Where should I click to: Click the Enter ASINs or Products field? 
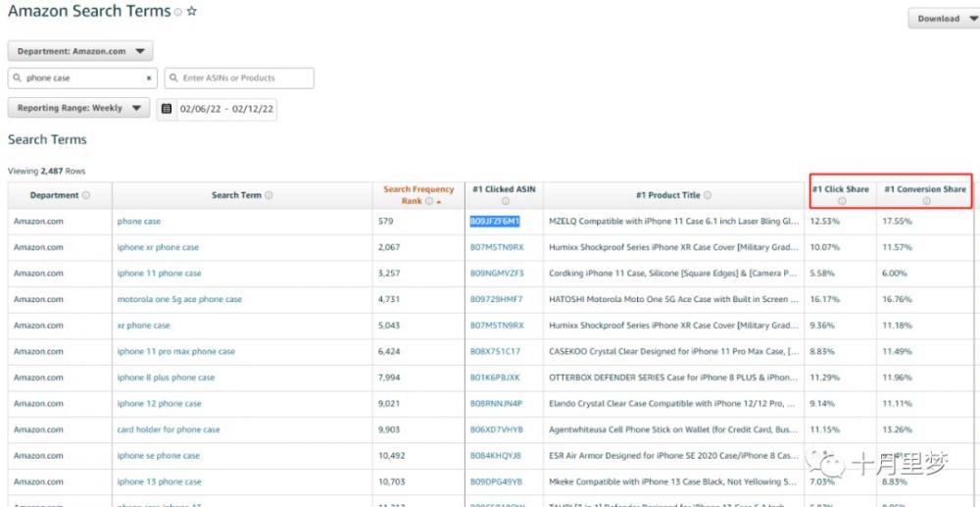pyautogui.click(x=239, y=78)
